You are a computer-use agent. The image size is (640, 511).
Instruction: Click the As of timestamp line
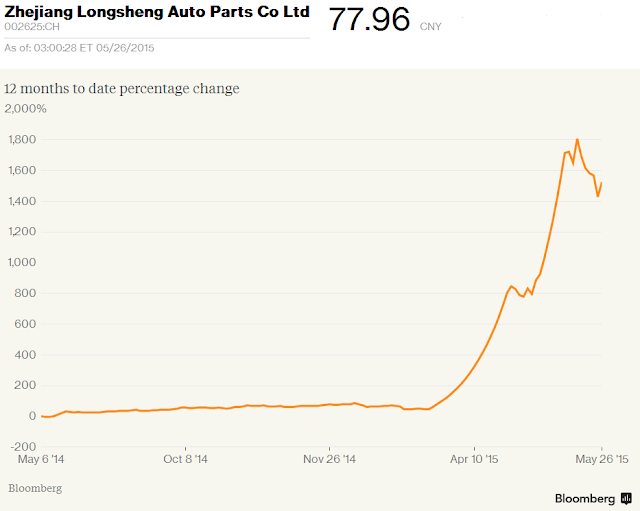click(x=79, y=48)
